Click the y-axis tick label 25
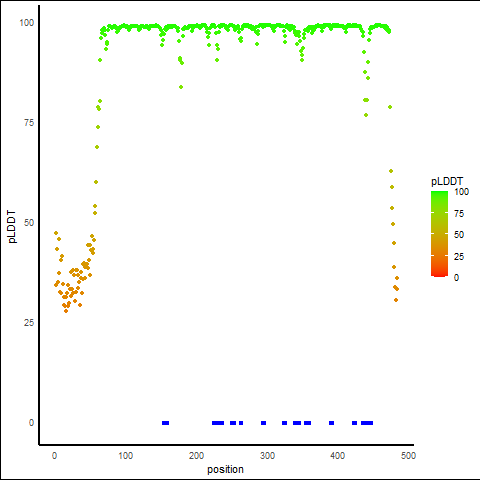This screenshot has width=480, height=480. tap(29, 323)
